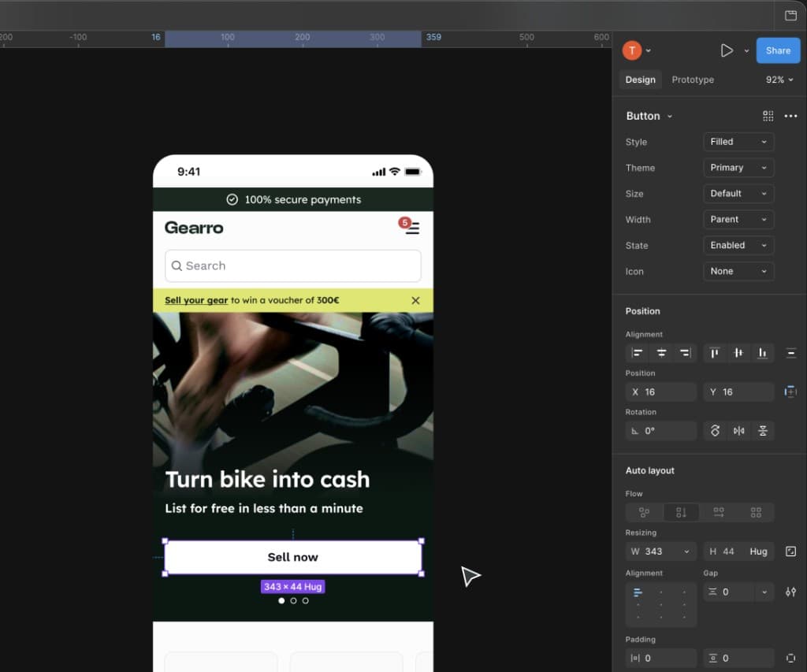Click the Turn bike into cash heading
This screenshot has width=807, height=672.
(x=268, y=480)
